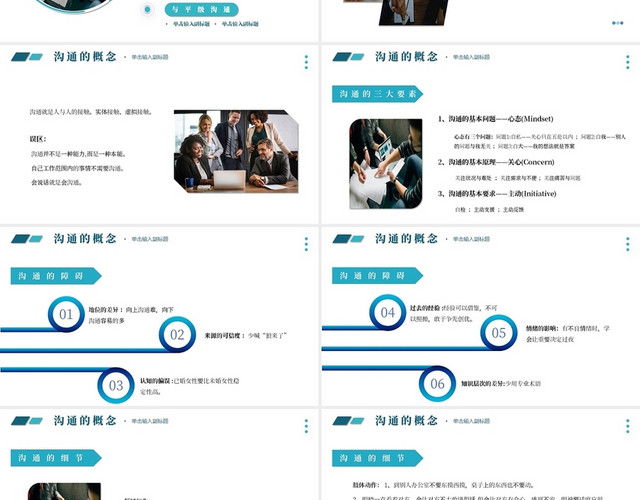This screenshot has height=500, width=640.
Task: Click the 沟通的概念 title on the team photo slide
Action: pyautogui.click(x=85, y=57)
